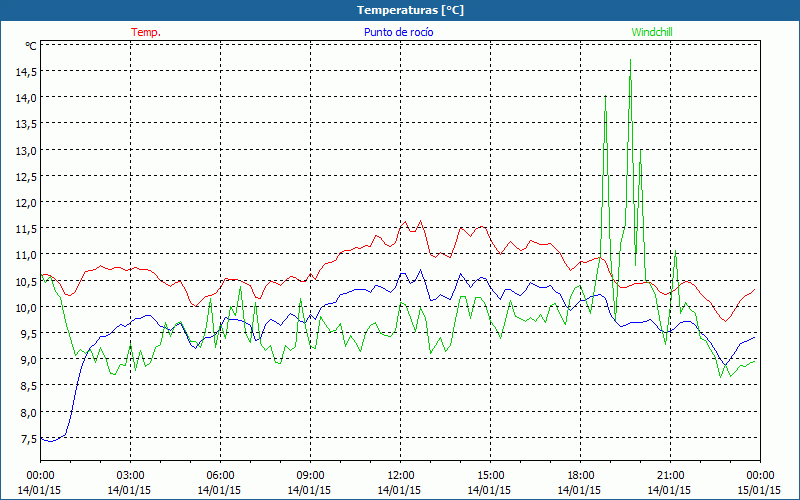This screenshot has width=800, height=500.
Task: Click the 10,0 y-axis value
Action: click(26, 308)
